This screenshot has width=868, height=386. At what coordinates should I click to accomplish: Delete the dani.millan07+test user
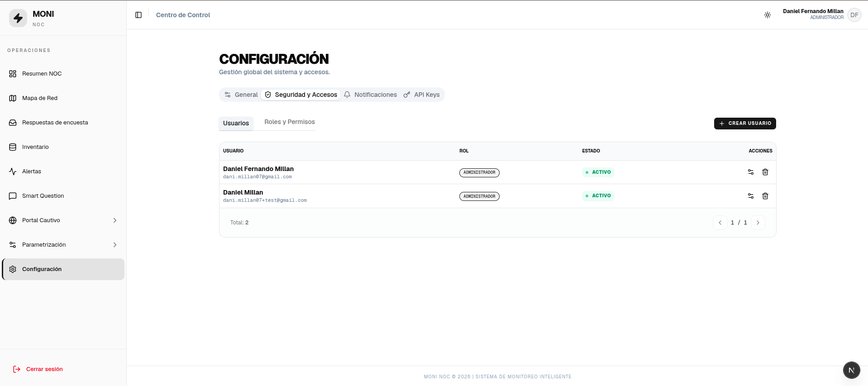pyautogui.click(x=765, y=196)
